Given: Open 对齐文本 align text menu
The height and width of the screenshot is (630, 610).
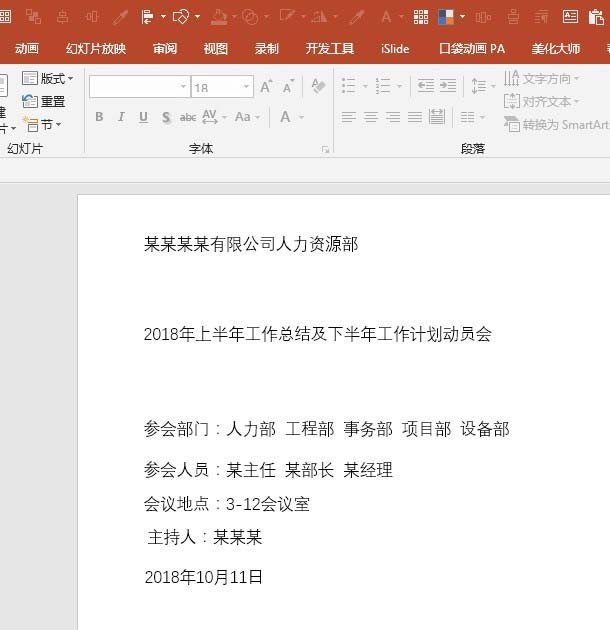Looking at the screenshot, I should [541, 102].
